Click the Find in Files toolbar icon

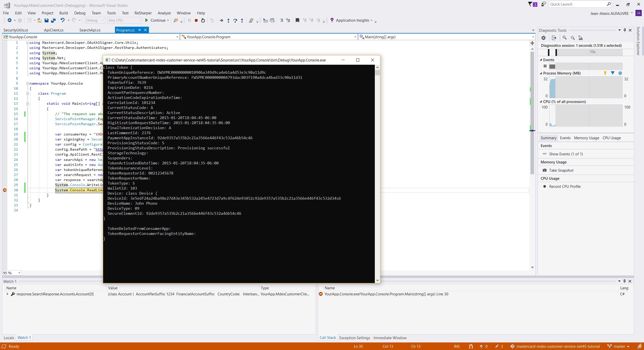(x=176, y=20)
